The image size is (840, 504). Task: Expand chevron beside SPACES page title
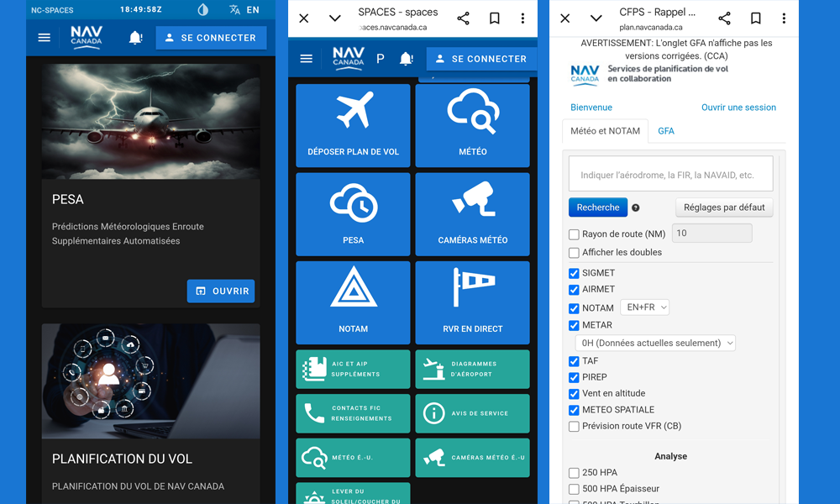point(335,18)
